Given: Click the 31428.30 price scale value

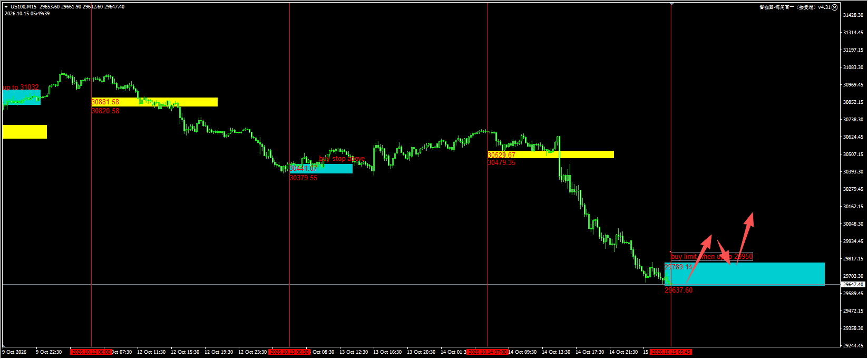Looking at the screenshot, I should (x=853, y=15).
